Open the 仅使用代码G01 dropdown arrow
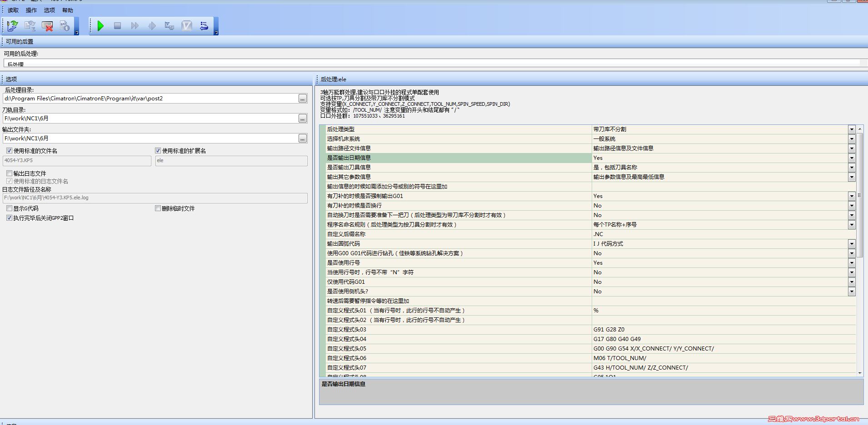This screenshot has height=425, width=868. 852,282
